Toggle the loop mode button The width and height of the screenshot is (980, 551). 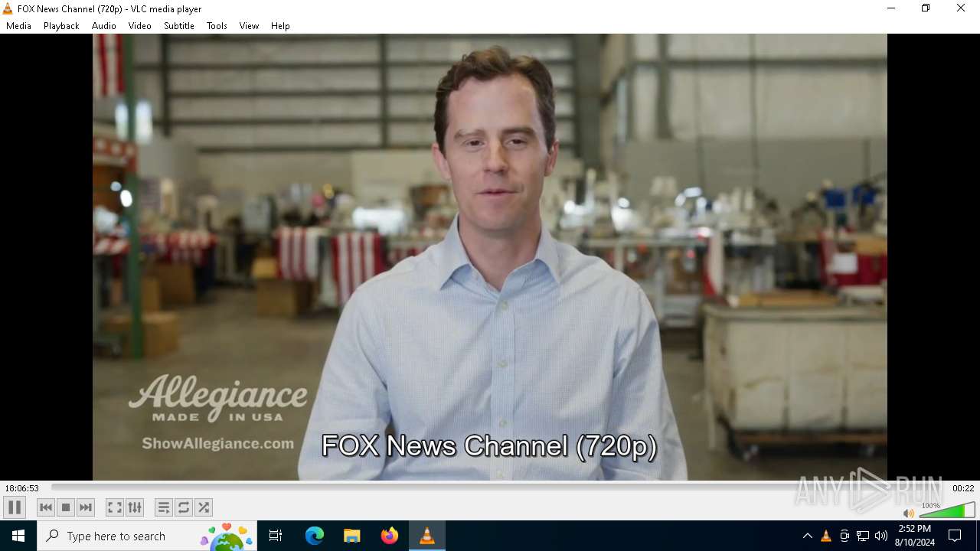tap(184, 507)
